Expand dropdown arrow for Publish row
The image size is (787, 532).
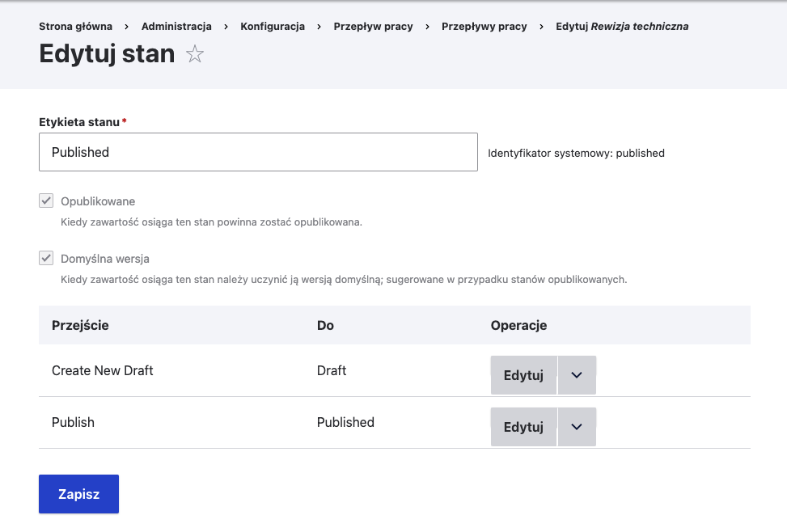click(x=577, y=427)
